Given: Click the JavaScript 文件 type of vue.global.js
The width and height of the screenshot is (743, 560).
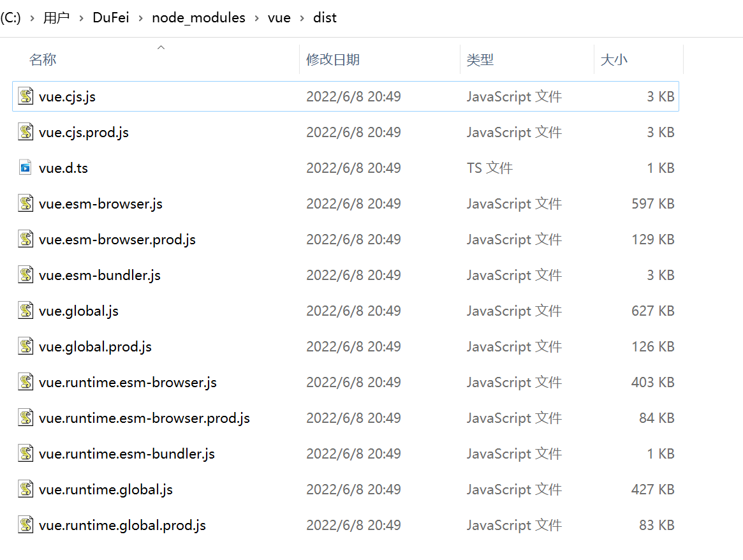Looking at the screenshot, I should point(514,311).
